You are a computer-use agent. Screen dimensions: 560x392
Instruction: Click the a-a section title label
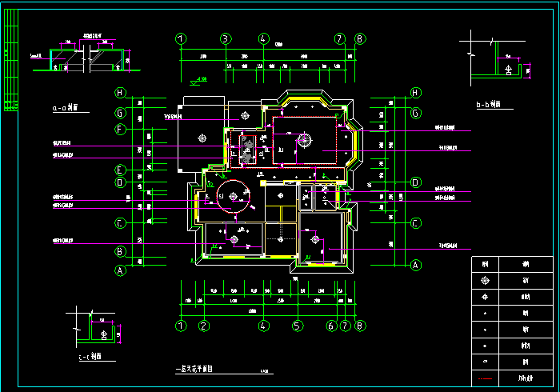pyautogui.click(x=65, y=106)
